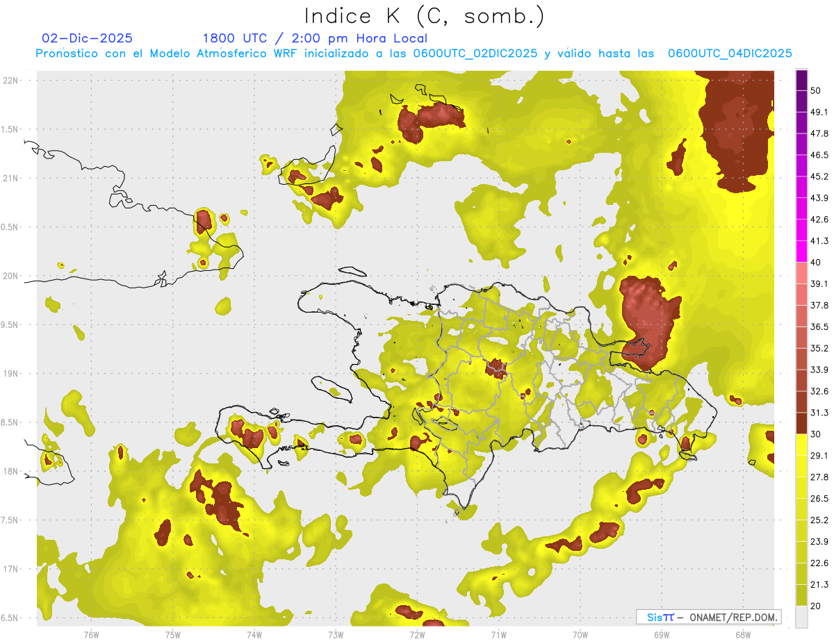Click the '50' colorbar value

(x=817, y=91)
